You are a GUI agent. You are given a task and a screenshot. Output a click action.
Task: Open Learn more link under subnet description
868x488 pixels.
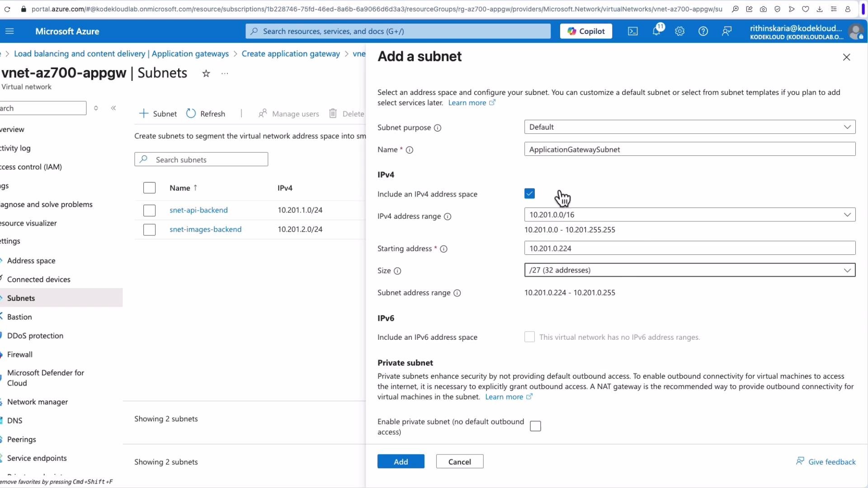coord(472,103)
